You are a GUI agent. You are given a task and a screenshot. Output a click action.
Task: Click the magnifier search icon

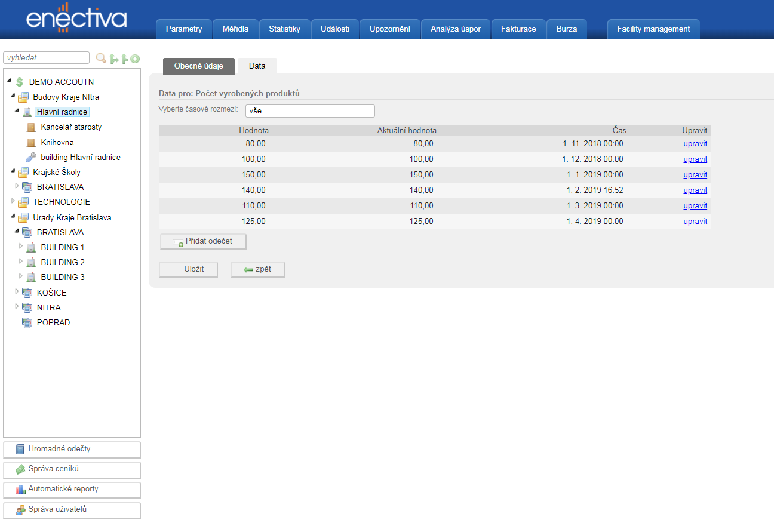coord(101,58)
